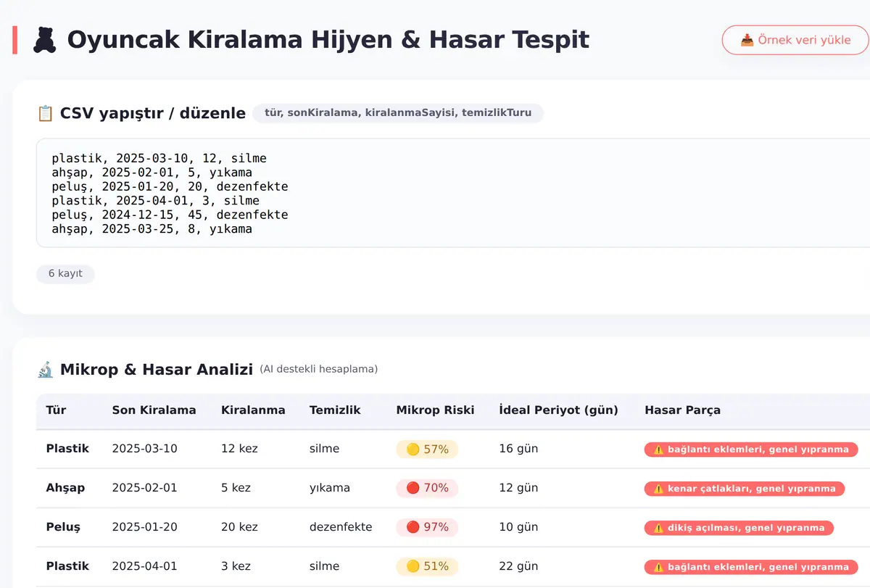Screen dimensions: 870x588
Task: Click the Hasar Parça column header
Action: pyautogui.click(x=682, y=410)
